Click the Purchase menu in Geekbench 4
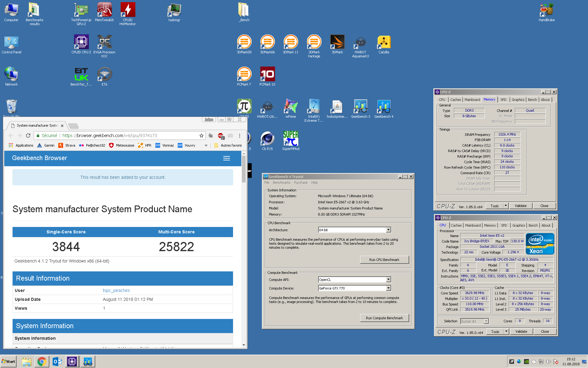This screenshot has height=368, width=588. point(300,182)
